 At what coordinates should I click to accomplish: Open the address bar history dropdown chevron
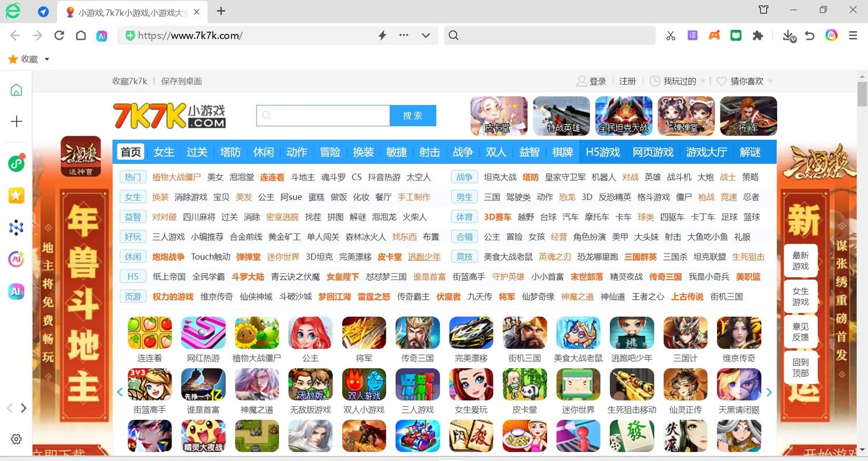point(426,35)
